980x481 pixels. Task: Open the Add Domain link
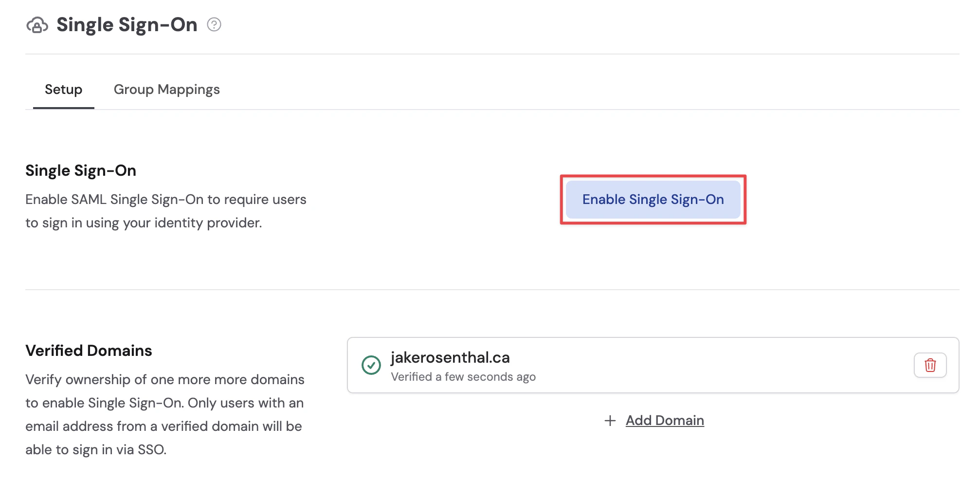point(665,420)
